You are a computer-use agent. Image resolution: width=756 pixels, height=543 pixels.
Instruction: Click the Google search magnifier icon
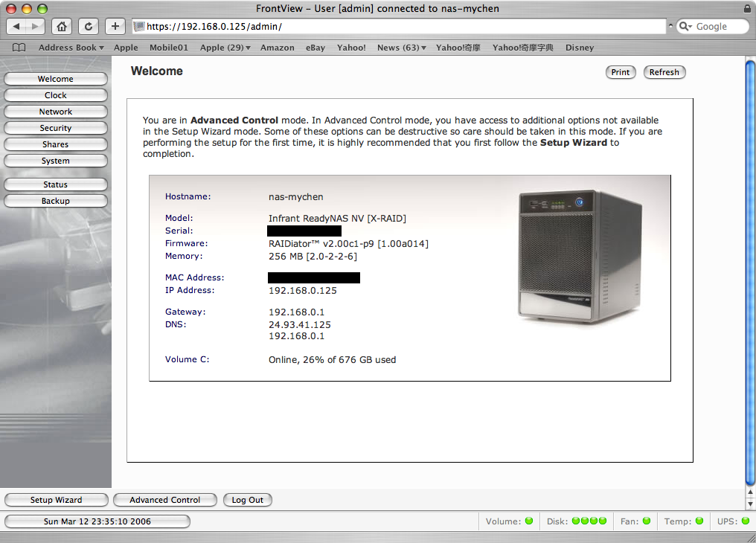tap(685, 26)
